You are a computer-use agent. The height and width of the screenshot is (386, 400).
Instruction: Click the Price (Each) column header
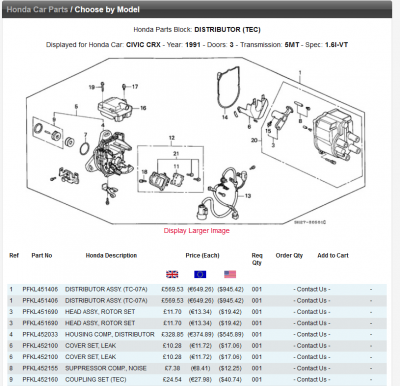[x=202, y=255]
